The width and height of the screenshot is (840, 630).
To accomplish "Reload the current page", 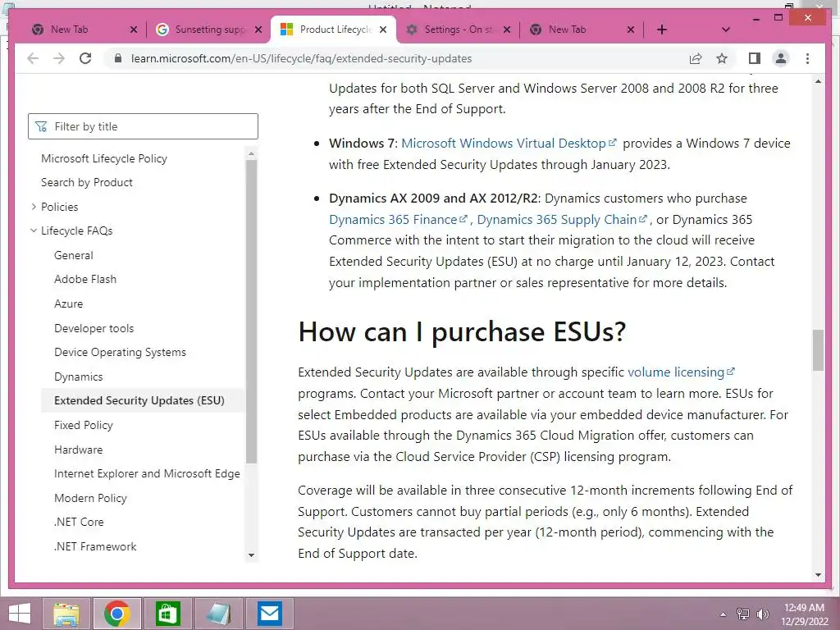I will [85, 58].
